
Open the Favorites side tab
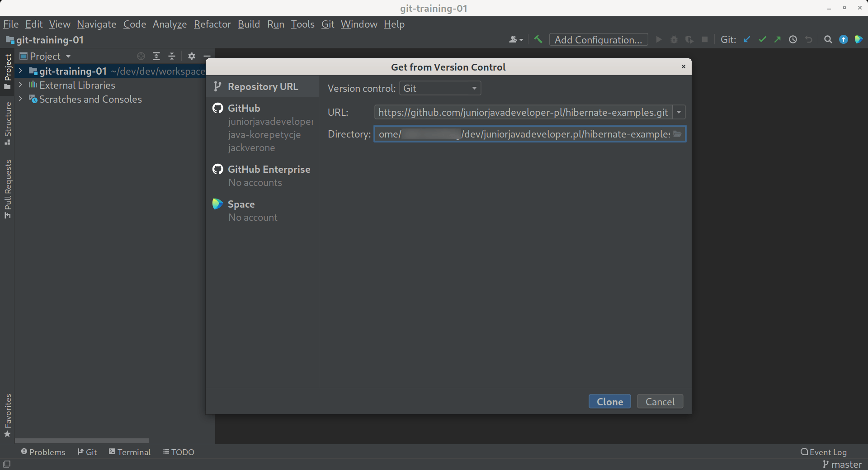point(7,415)
